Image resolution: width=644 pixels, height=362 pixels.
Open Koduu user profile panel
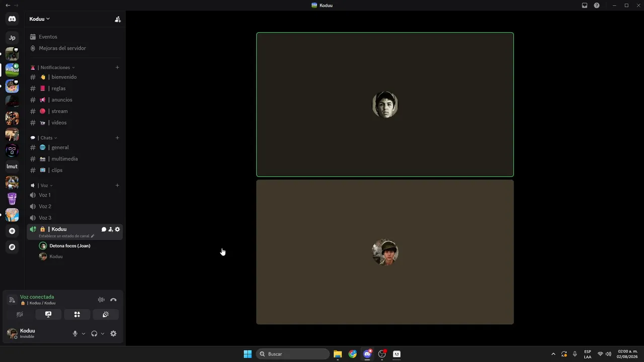click(x=28, y=333)
